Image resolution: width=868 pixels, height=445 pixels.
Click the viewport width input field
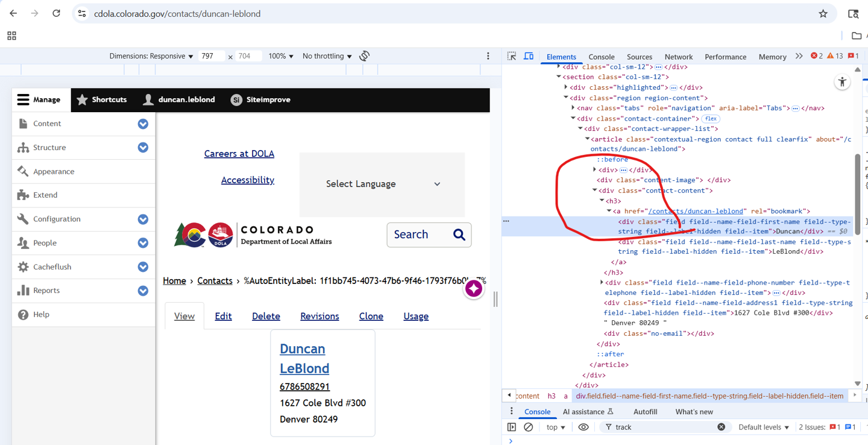pos(212,56)
